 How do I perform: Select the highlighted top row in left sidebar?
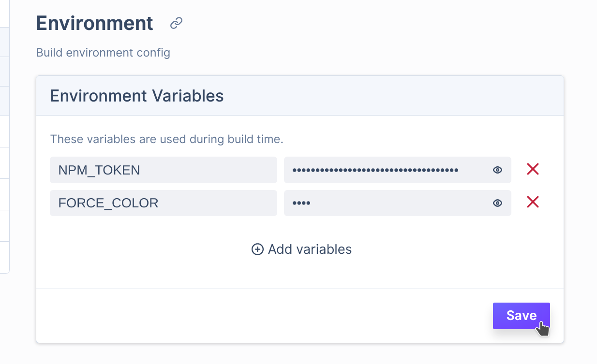(5, 42)
